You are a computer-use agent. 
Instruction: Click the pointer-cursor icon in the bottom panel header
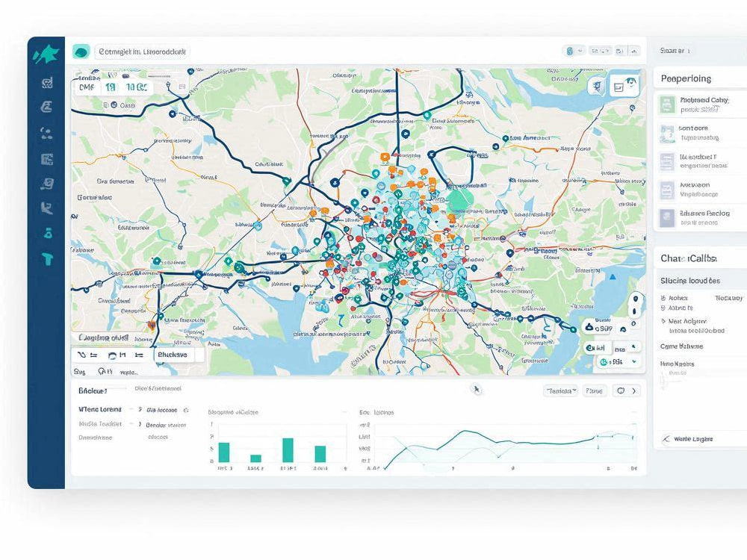click(477, 390)
